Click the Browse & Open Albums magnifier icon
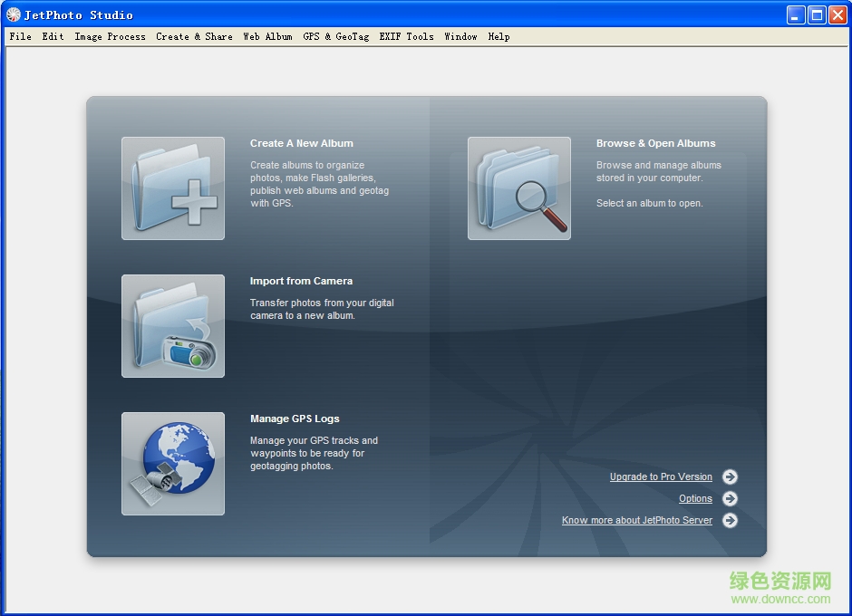The height and width of the screenshot is (616, 852). coord(519,188)
